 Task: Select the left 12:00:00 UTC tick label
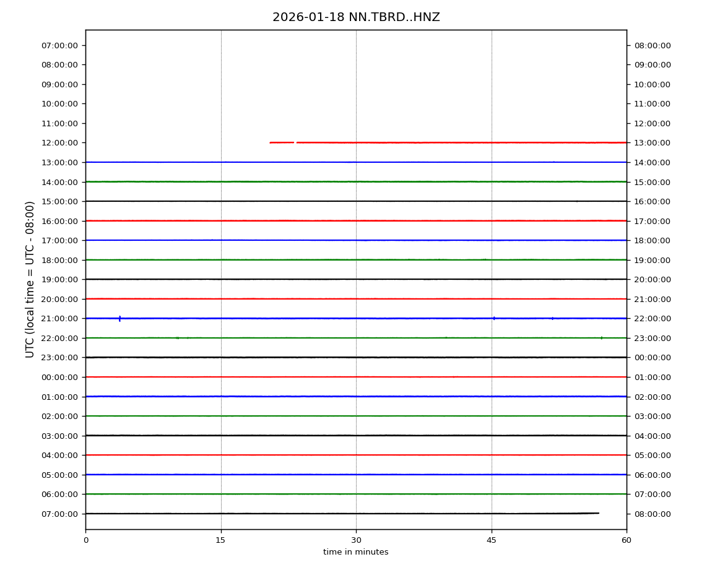[x=60, y=142]
